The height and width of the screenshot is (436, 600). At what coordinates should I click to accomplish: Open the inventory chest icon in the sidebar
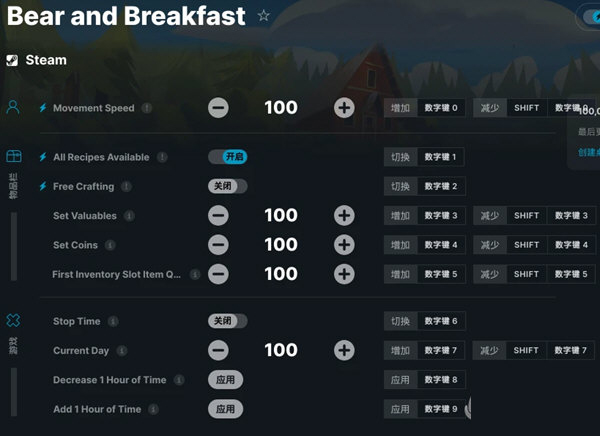click(x=13, y=157)
